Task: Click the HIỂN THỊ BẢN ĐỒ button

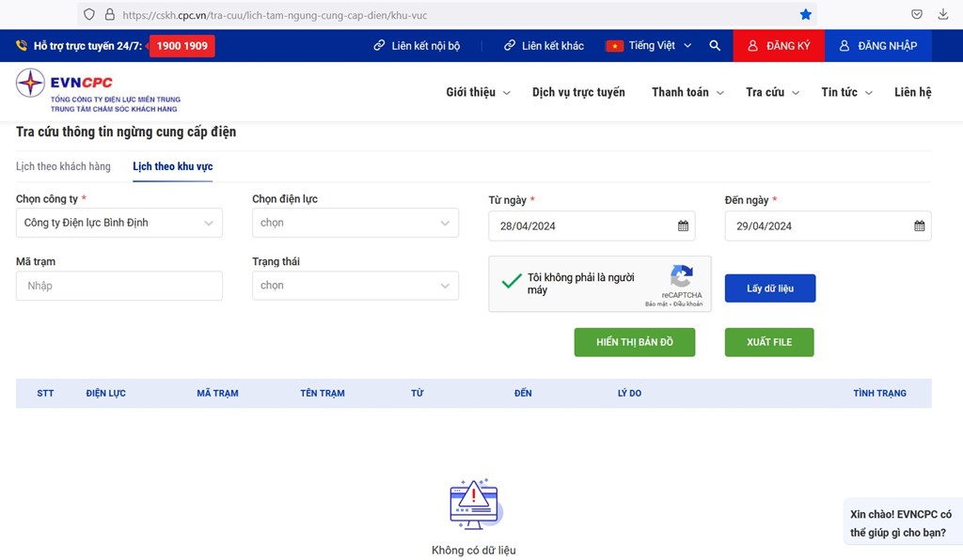Action: tap(635, 342)
